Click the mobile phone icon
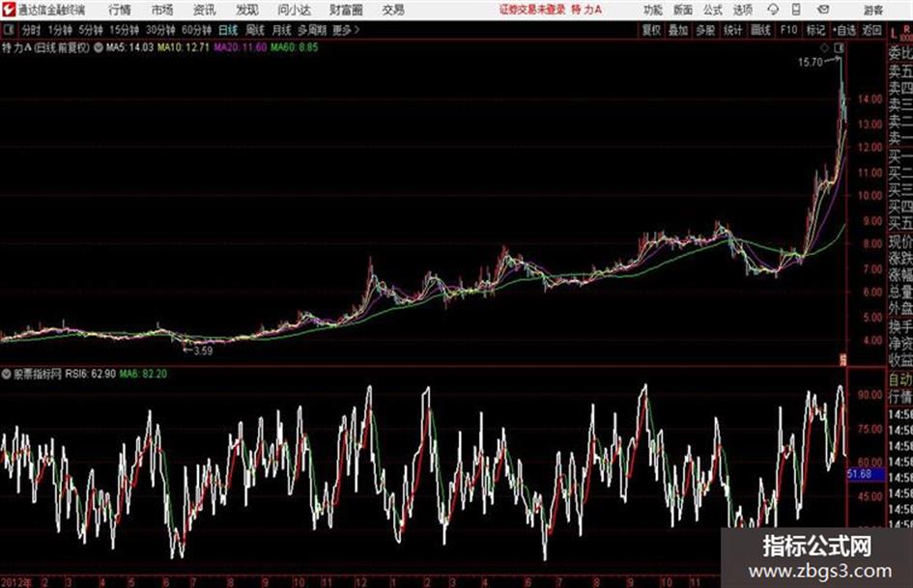Image resolution: width=913 pixels, height=588 pixels. 796,10
